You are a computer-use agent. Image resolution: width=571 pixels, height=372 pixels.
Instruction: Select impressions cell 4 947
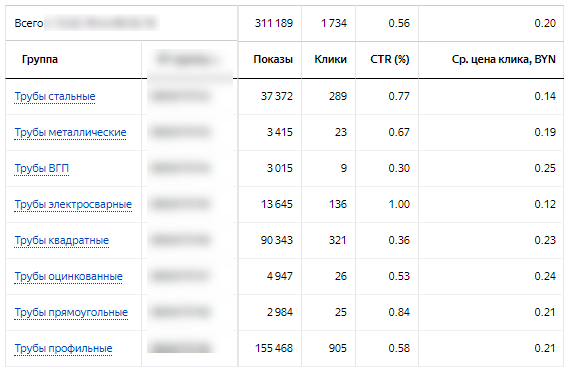point(280,277)
